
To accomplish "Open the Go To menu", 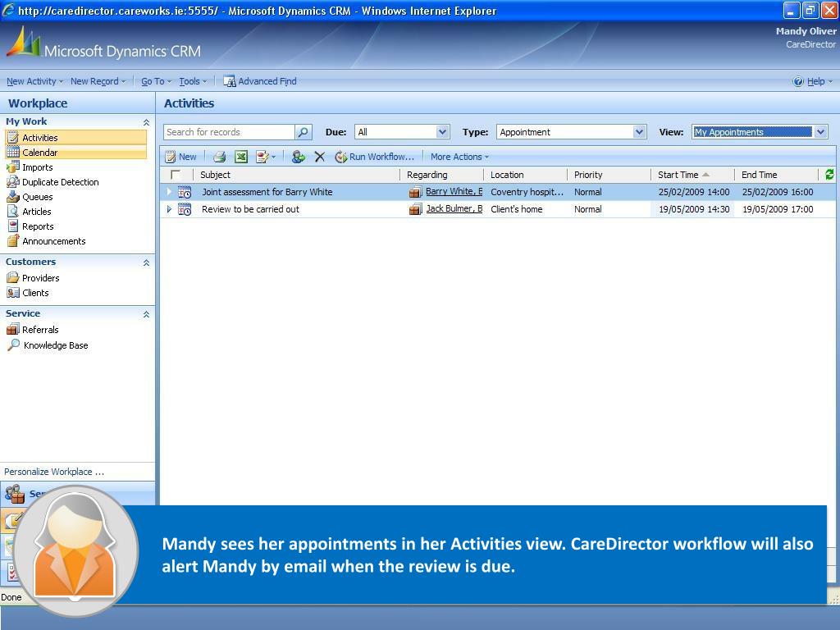I will [156, 81].
